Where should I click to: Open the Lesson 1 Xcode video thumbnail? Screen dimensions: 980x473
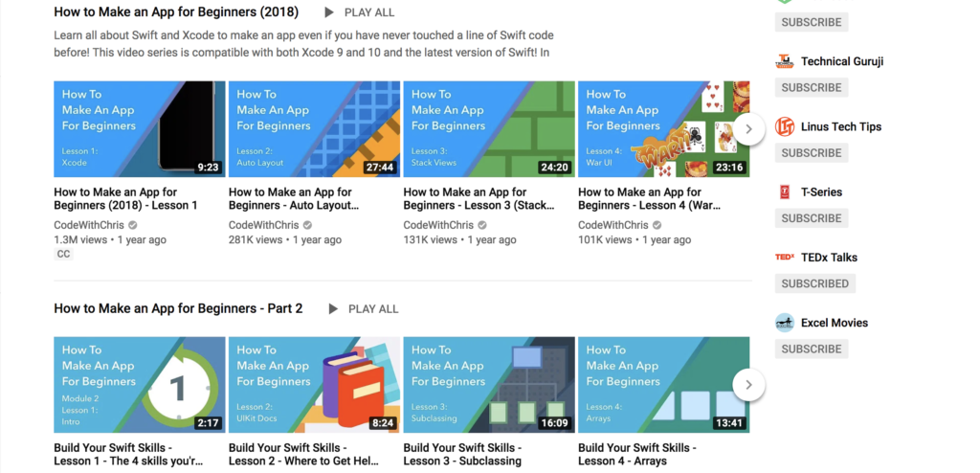click(x=140, y=129)
